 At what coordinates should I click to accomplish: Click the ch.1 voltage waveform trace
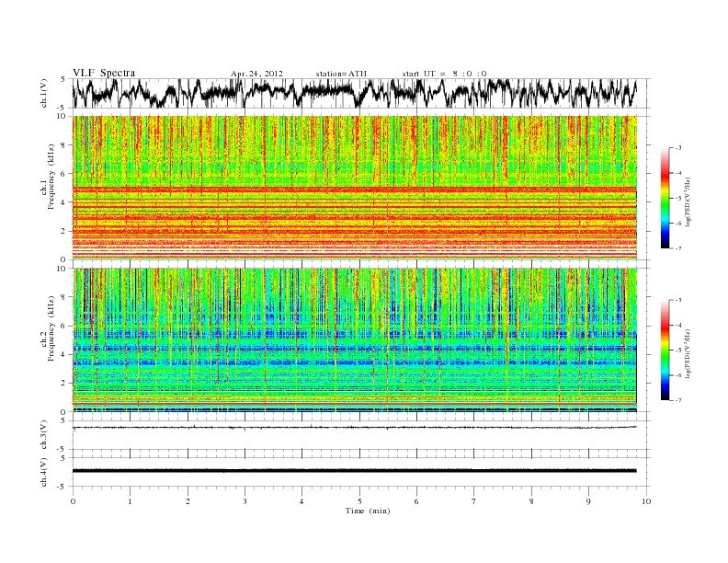coord(355,93)
